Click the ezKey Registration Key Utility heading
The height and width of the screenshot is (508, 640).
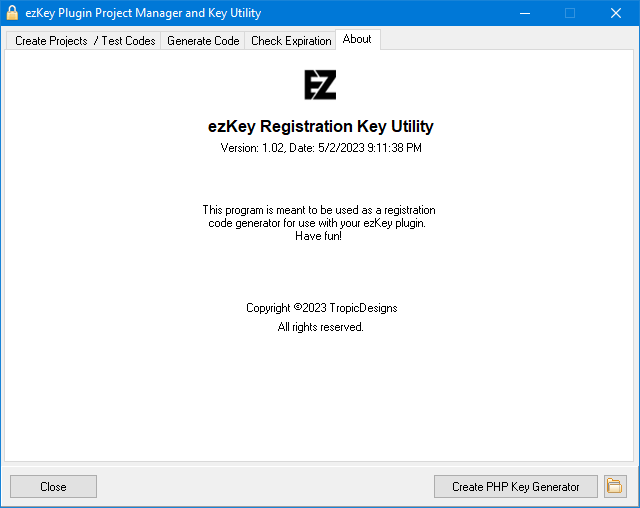pos(320,126)
